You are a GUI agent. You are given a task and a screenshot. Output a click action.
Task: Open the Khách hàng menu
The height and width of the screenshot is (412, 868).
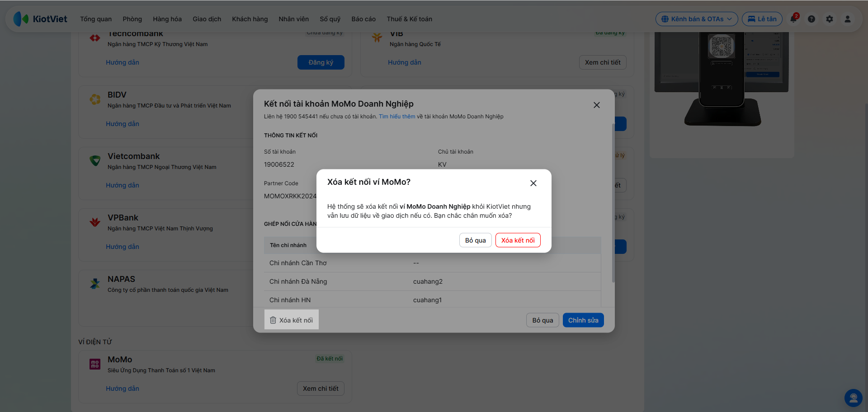tap(250, 19)
